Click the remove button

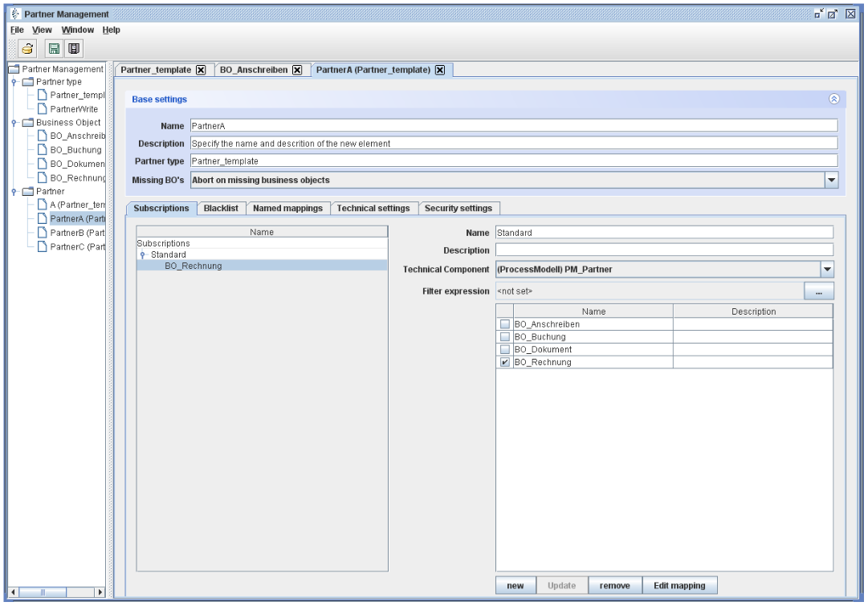coord(615,585)
